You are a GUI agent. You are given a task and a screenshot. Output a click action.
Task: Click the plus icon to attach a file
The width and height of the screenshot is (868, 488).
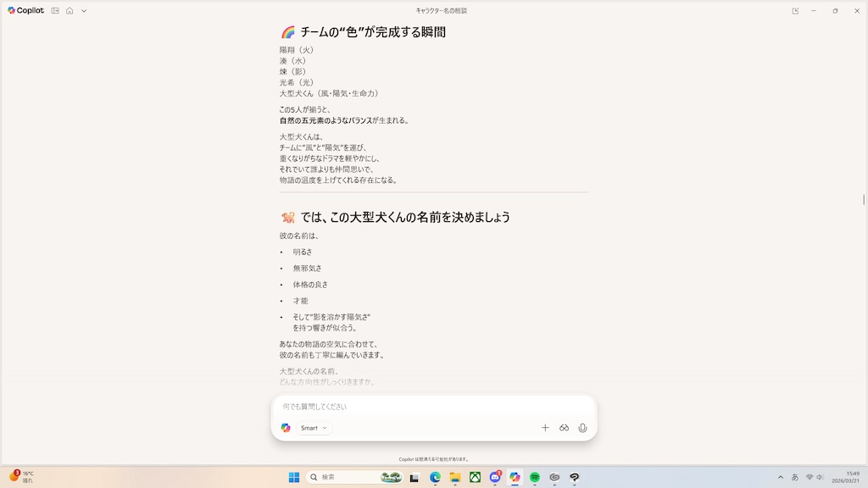545,428
